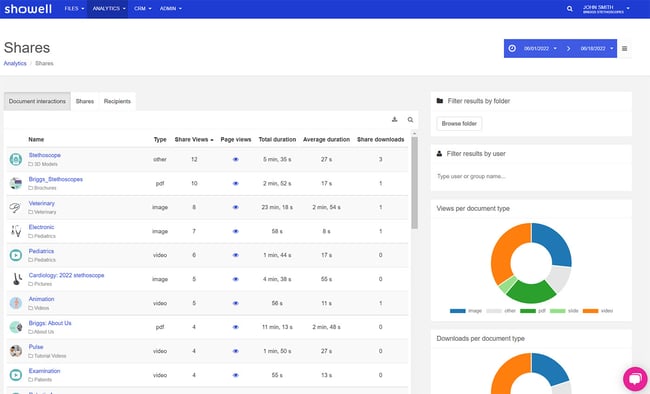Open the CRM dropdown menu
Image resolution: width=650 pixels, height=394 pixels.
(x=143, y=9)
